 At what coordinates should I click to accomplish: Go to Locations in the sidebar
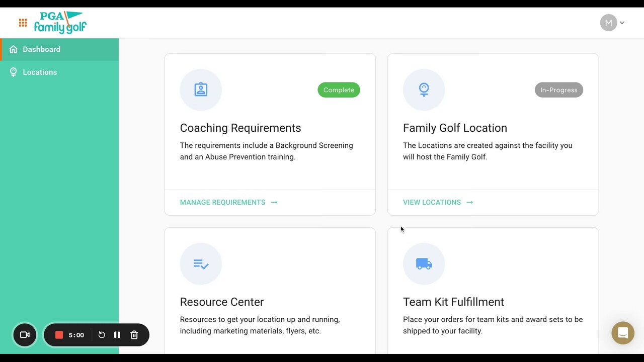(x=39, y=72)
